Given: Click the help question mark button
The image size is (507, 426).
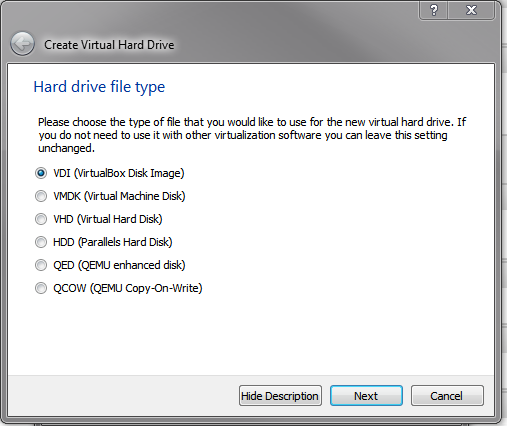Looking at the screenshot, I should [434, 10].
